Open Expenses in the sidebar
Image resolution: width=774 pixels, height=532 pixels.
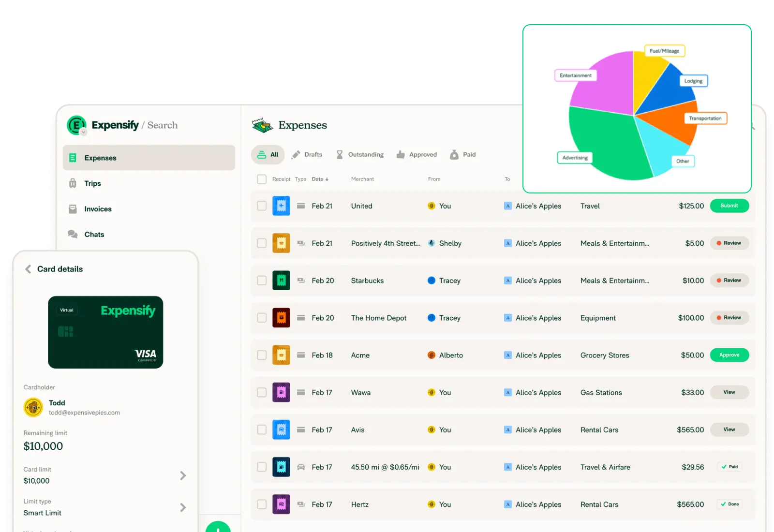[x=149, y=158]
